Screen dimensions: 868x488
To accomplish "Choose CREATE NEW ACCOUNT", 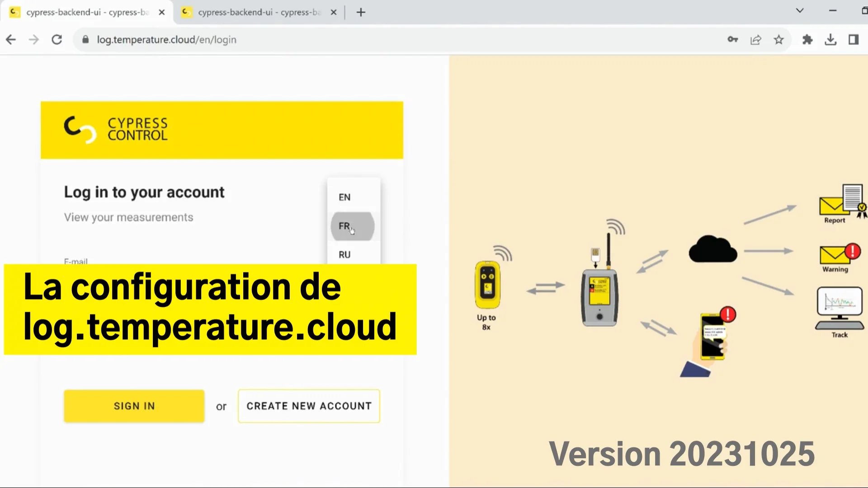I will pos(309,406).
